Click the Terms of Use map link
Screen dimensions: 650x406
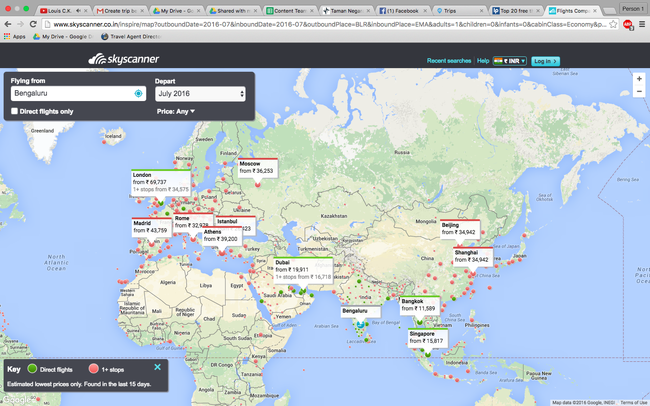point(634,402)
